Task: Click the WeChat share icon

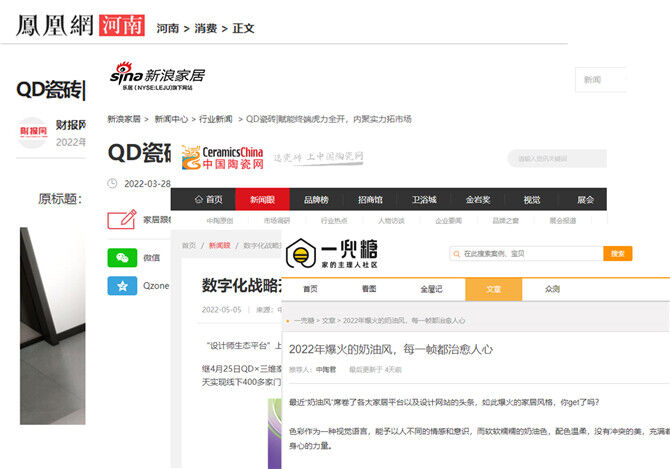Action: (122, 257)
